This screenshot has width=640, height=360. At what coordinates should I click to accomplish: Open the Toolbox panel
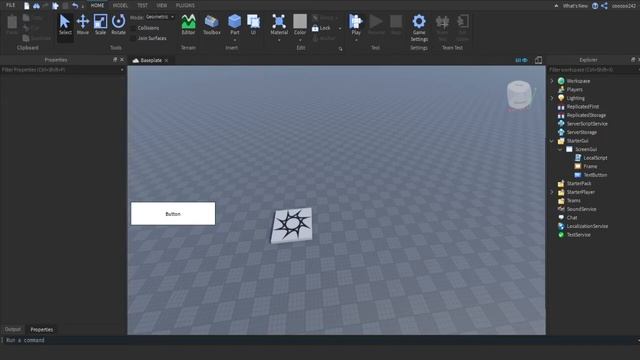point(211,25)
